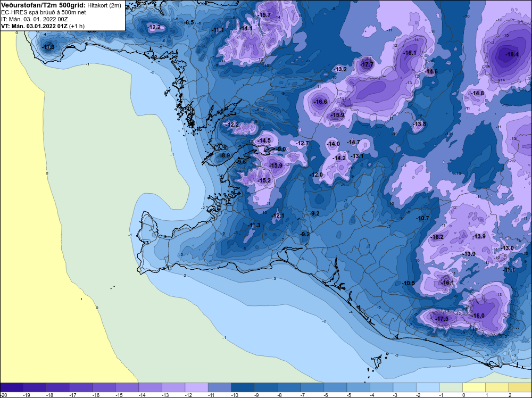Pick the pale green legend swatch between -1 and 0
The height and width of the screenshot is (398, 532).
(451, 387)
